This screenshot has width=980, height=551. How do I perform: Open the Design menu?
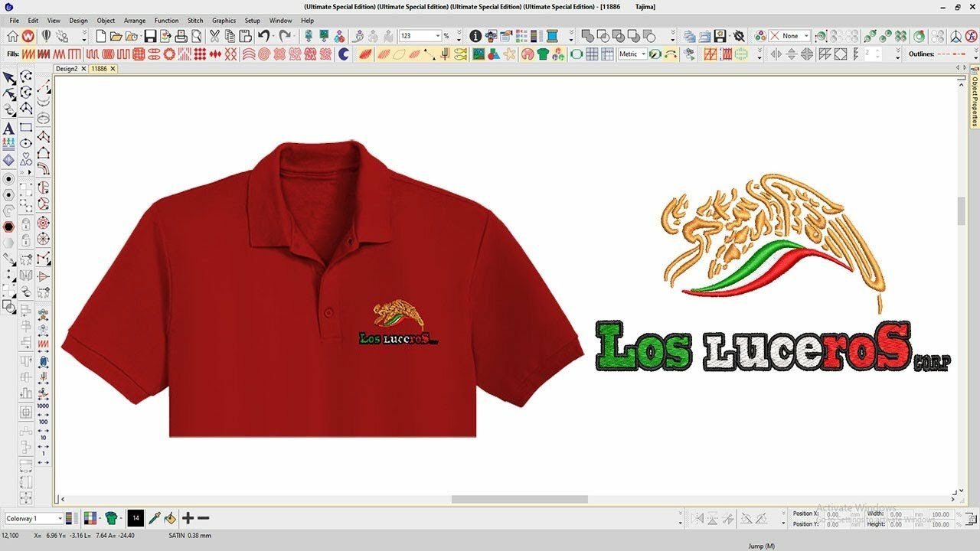tap(78, 21)
